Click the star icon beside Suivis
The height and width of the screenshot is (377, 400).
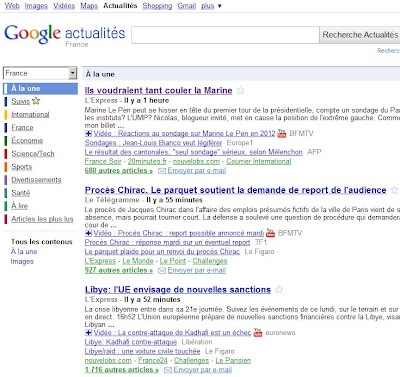[x=36, y=101]
